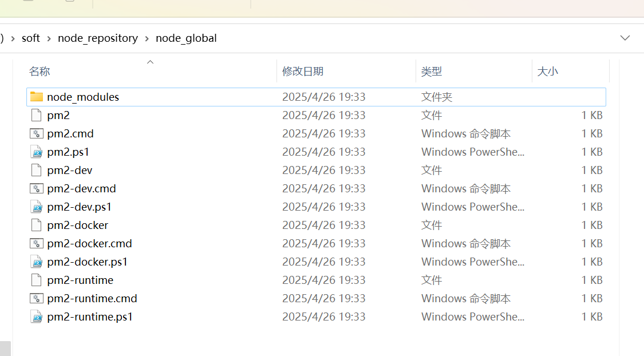This screenshot has width=644, height=356.
Task: Sort by 名称 column header
Action: pos(39,72)
